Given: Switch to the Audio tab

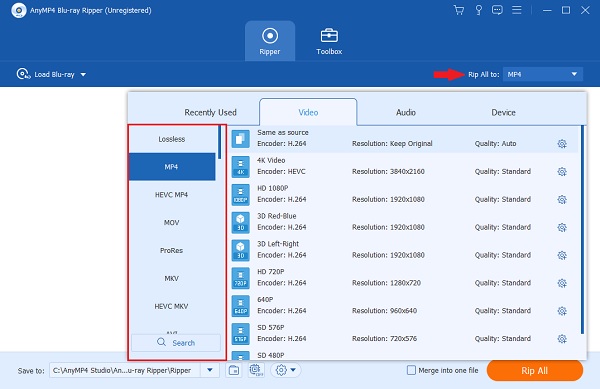Looking at the screenshot, I should [406, 112].
